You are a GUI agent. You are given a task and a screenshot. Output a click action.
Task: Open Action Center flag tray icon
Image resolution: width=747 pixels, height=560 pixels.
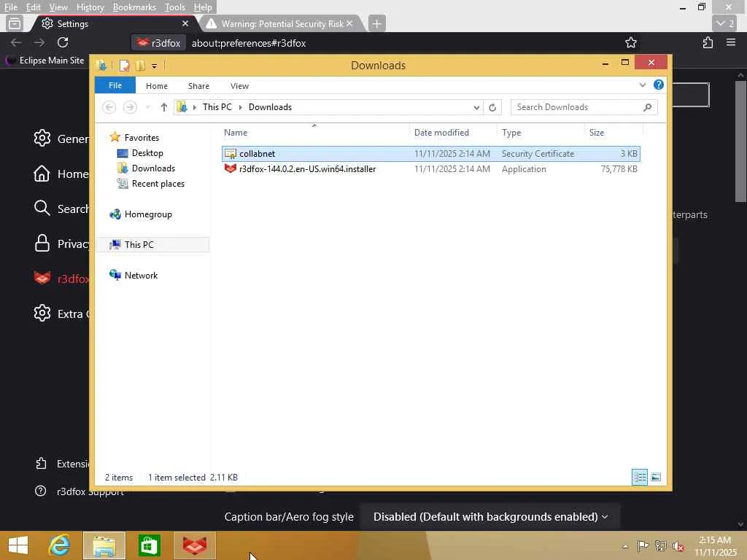(x=642, y=546)
